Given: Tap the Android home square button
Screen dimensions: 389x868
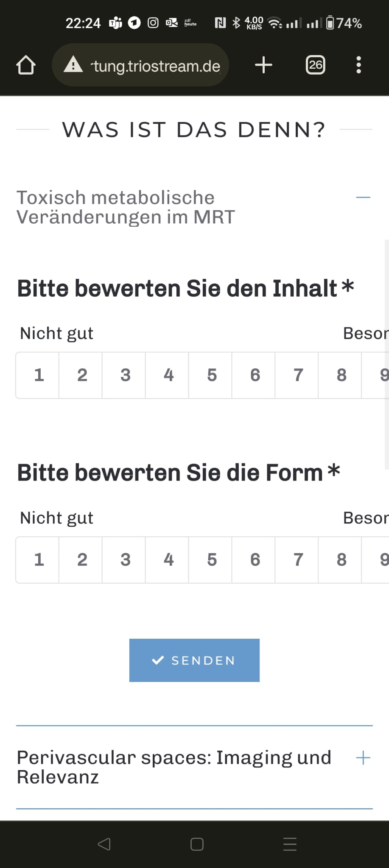Looking at the screenshot, I should 197,844.
